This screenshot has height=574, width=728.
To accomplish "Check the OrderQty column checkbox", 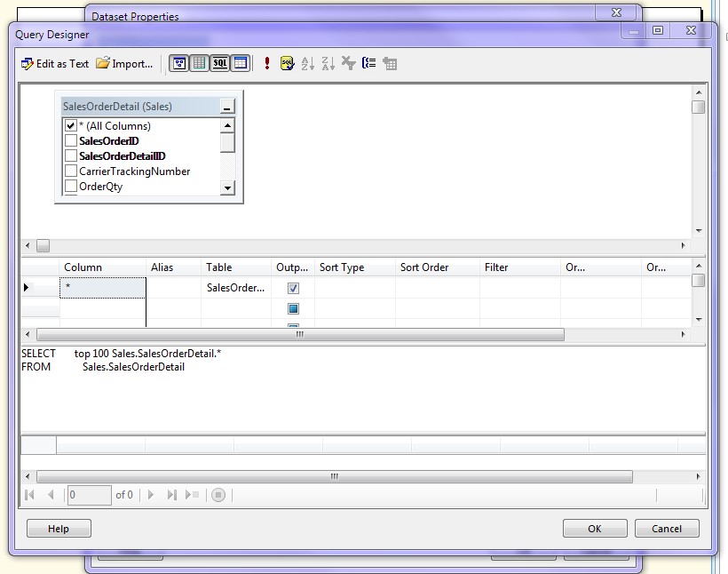I will point(70,186).
